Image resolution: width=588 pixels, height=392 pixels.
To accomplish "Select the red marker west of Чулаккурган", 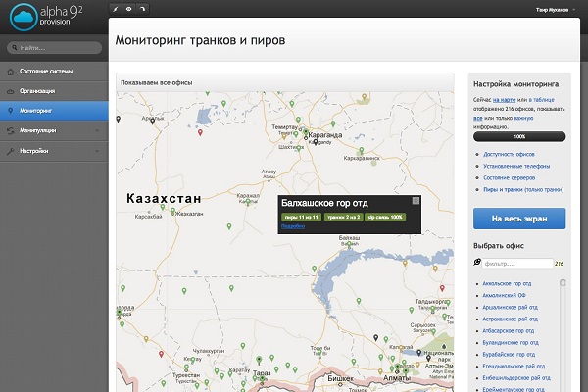I will (x=162, y=354).
